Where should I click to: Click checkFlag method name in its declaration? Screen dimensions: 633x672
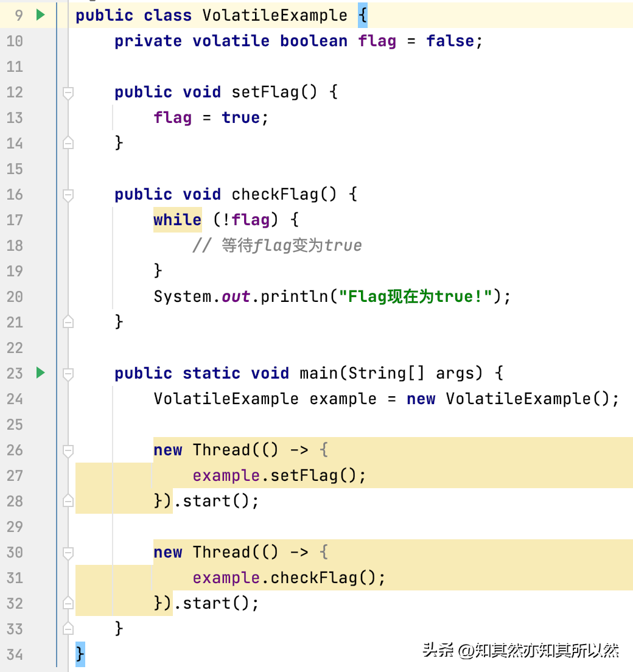tap(275, 195)
